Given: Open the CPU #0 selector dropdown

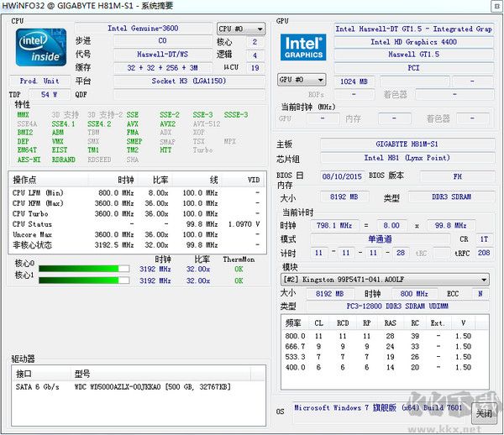Looking at the screenshot, I should (x=241, y=29).
